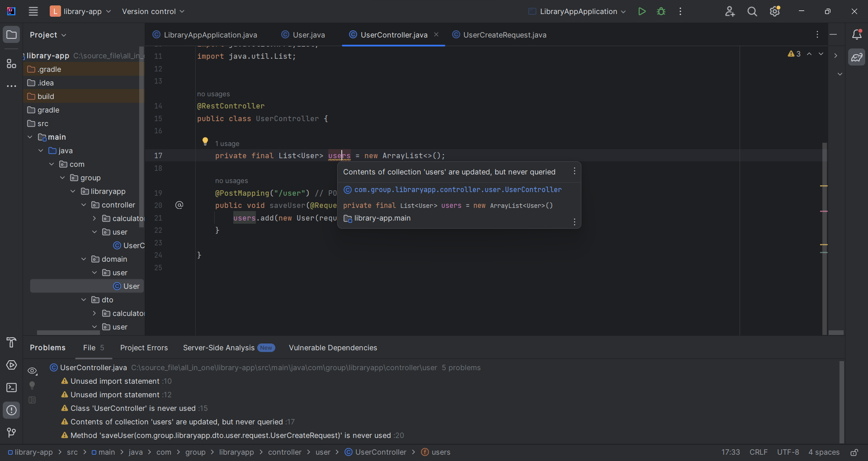The image size is (868, 461).
Task: Open the Project view selector dropdown
Action: pyautogui.click(x=48, y=35)
